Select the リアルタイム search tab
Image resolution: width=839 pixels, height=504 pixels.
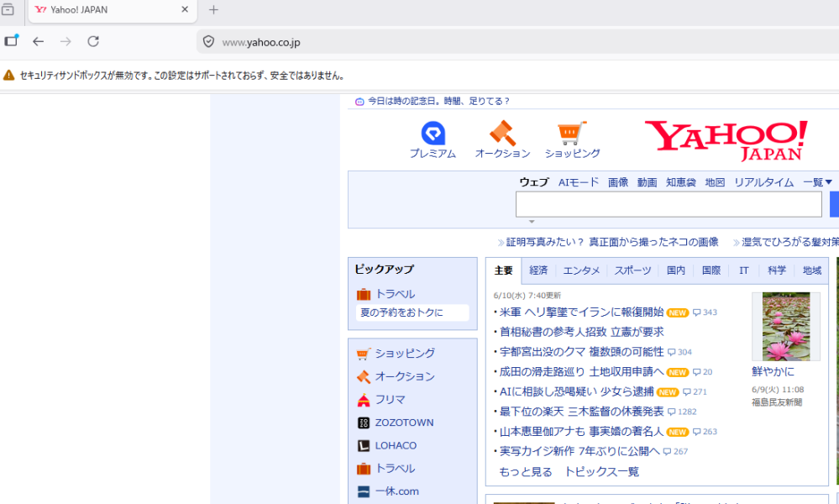pyautogui.click(x=763, y=182)
